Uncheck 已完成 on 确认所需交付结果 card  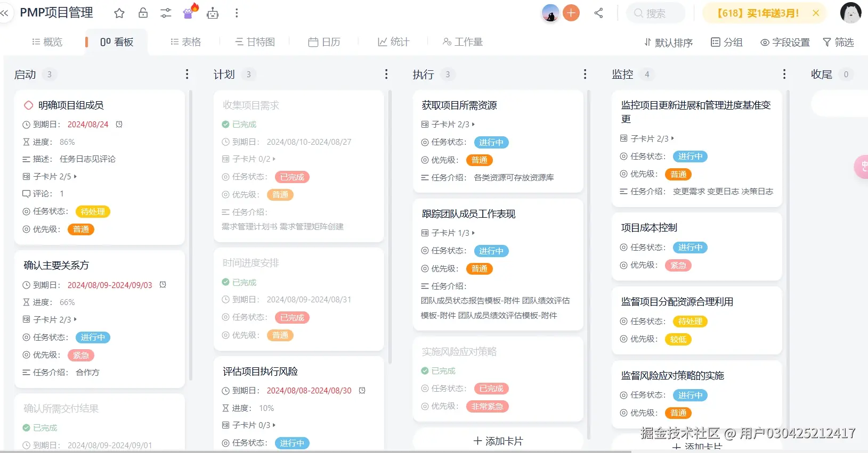26,428
